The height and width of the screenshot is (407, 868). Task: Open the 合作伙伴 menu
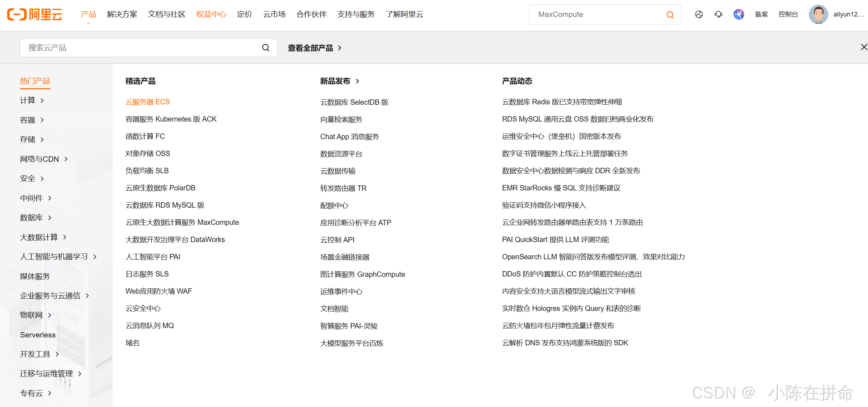311,14
